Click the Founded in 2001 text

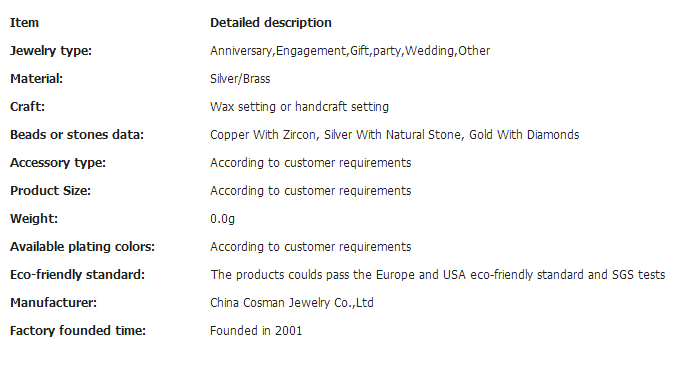coord(256,330)
